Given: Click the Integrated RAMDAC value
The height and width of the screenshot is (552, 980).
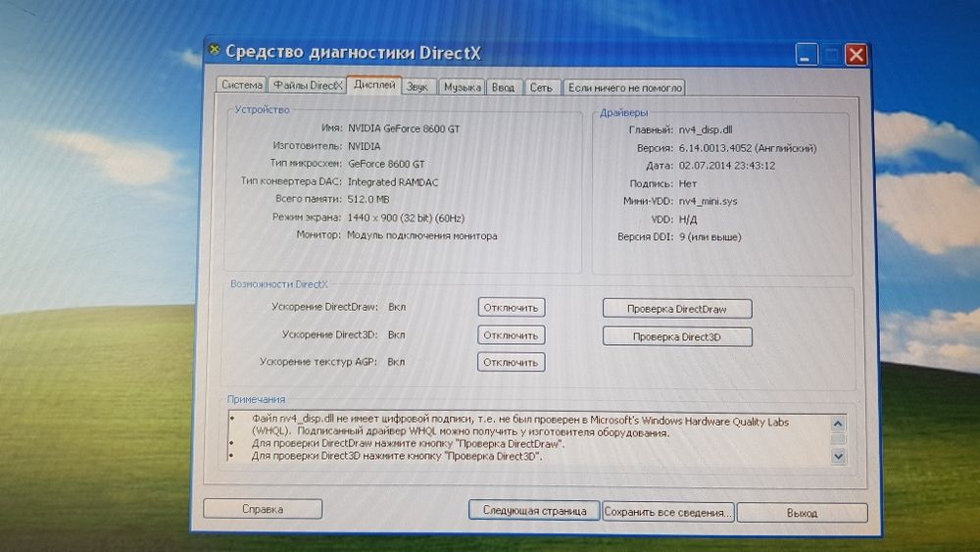Looking at the screenshot, I should pyautogui.click(x=393, y=182).
